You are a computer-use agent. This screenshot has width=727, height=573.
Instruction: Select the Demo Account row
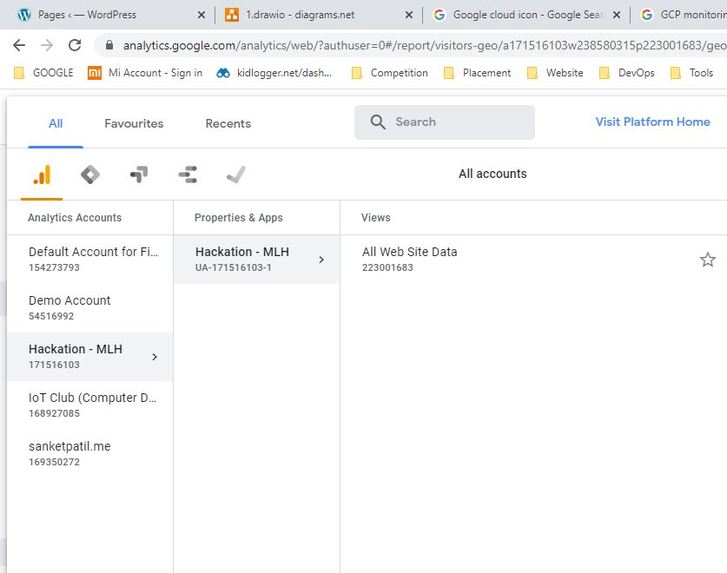(x=90, y=308)
